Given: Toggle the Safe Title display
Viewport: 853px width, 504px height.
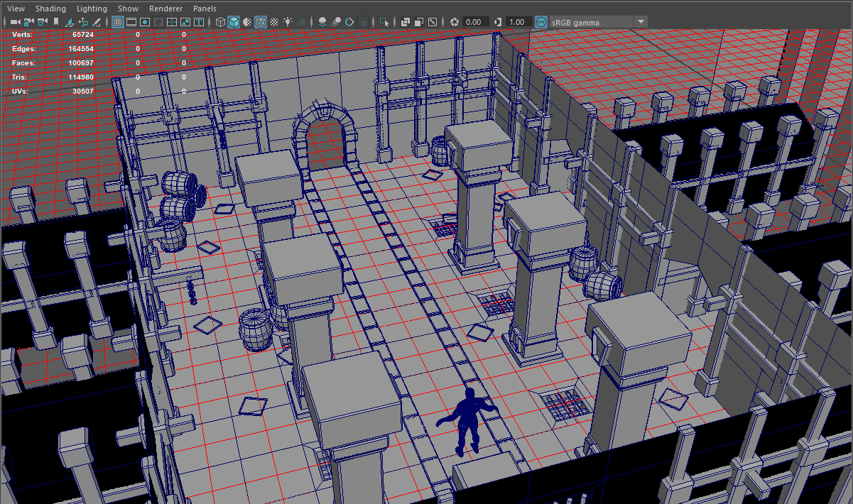Looking at the screenshot, I should coord(199,22).
